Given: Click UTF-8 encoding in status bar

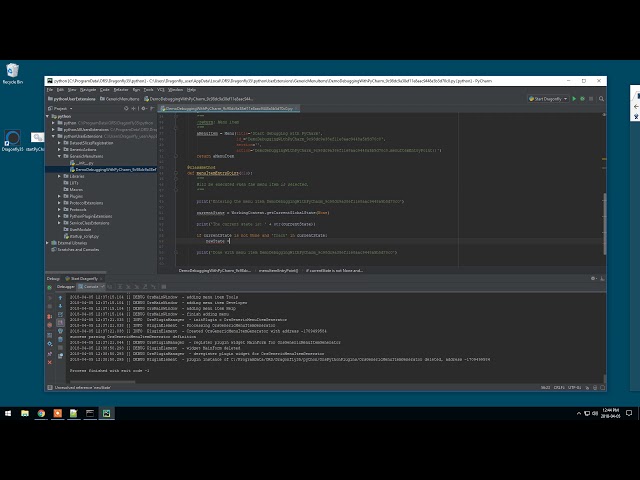Looking at the screenshot, I should pos(574,387).
